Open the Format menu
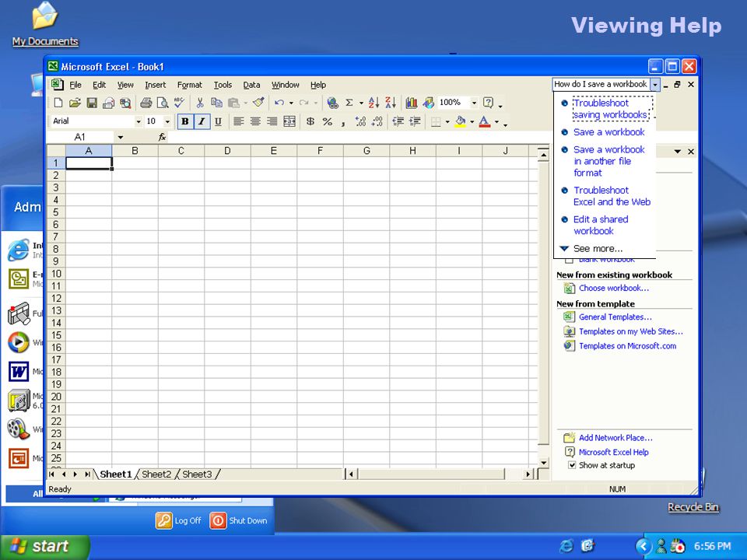 190,85
